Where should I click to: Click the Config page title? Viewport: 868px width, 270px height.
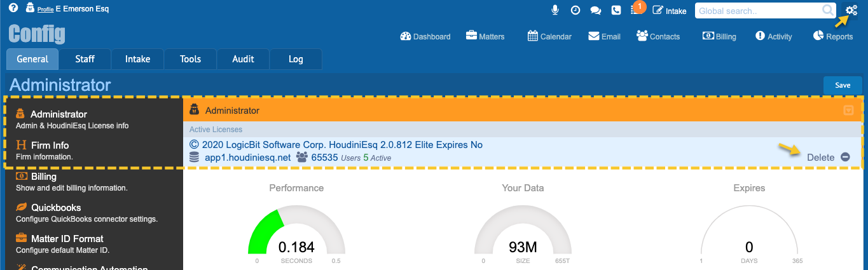[37, 34]
